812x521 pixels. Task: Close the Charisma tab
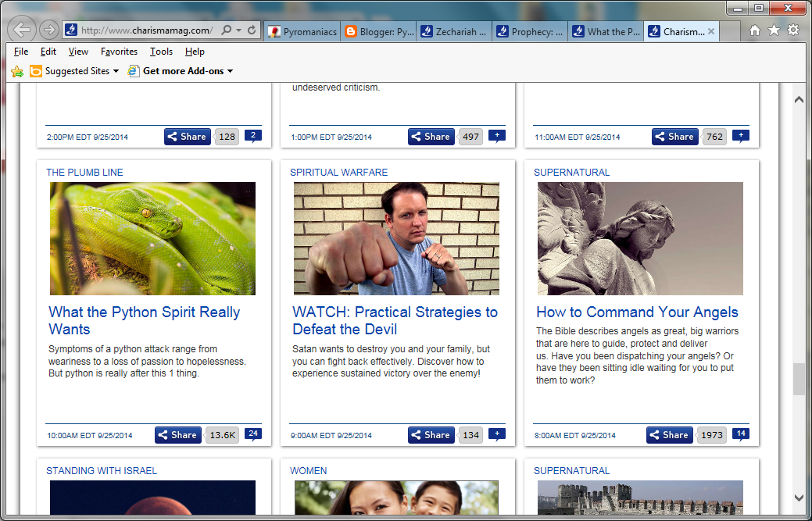711,31
